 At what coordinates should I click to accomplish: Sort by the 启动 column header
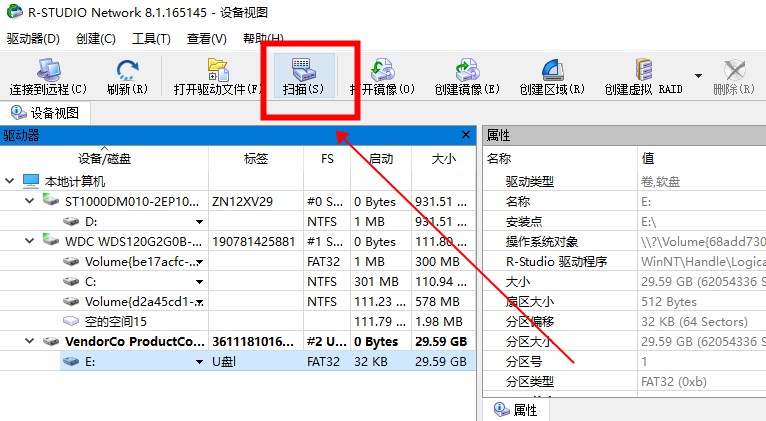[x=381, y=159]
